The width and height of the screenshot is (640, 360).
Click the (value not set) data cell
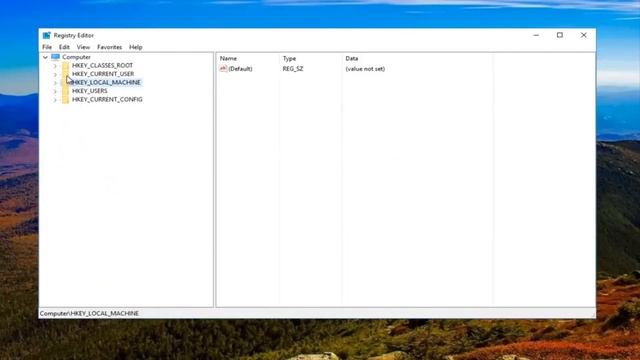click(x=365, y=69)
